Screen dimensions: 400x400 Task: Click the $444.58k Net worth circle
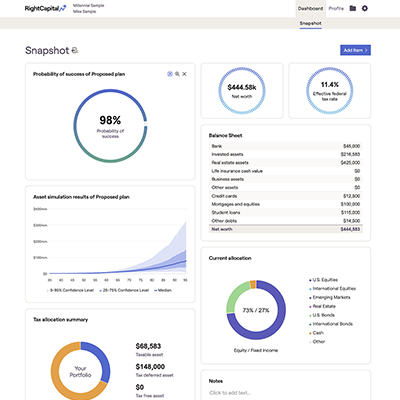[242, 91]
